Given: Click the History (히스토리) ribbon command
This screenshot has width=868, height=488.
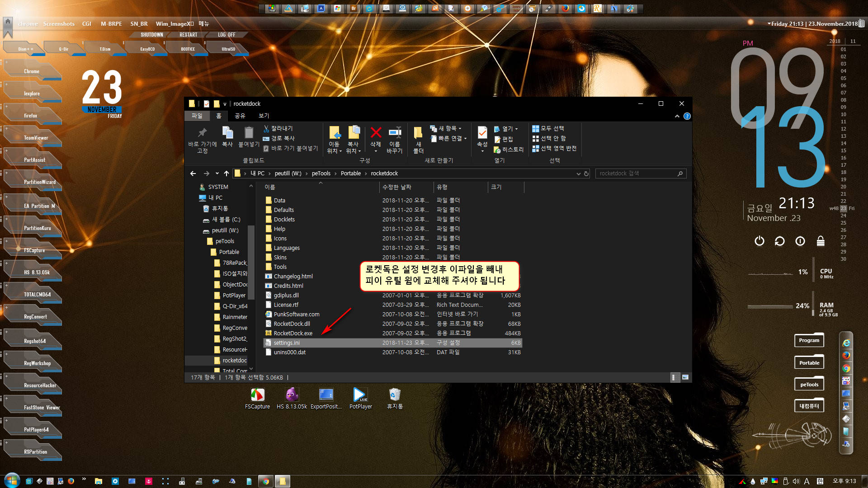Looking at the screenshot, I should (x=509, y=150).
